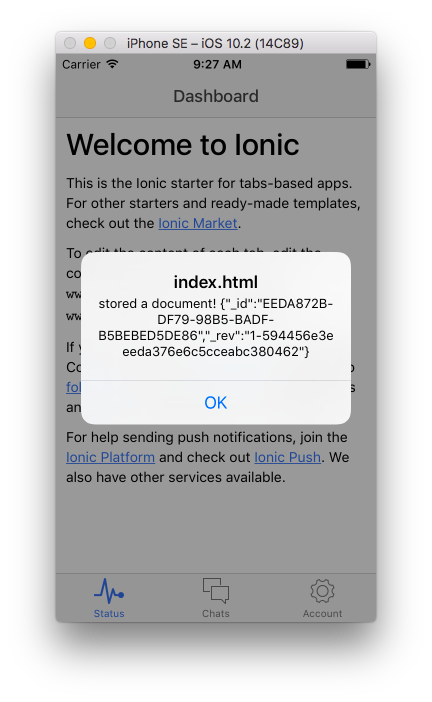Tap the 9:27 AM clock
This screenshot has height=702, width=432.
[x=217, y=64]
